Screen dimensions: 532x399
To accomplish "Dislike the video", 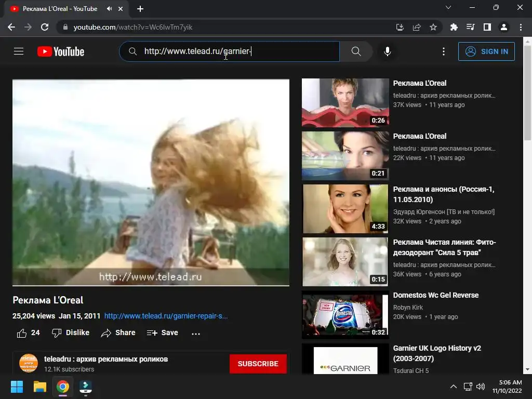I will (71, 333).
